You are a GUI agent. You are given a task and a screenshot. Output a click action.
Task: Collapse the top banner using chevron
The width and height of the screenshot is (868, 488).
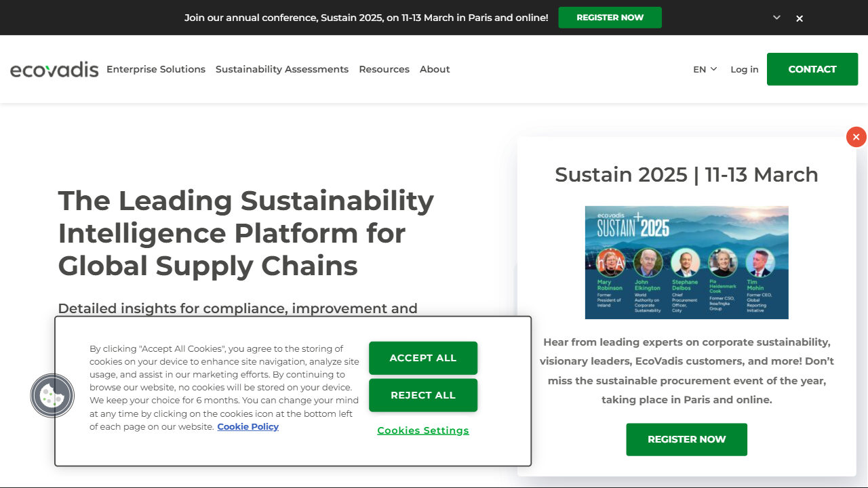(x=776, y=18)
